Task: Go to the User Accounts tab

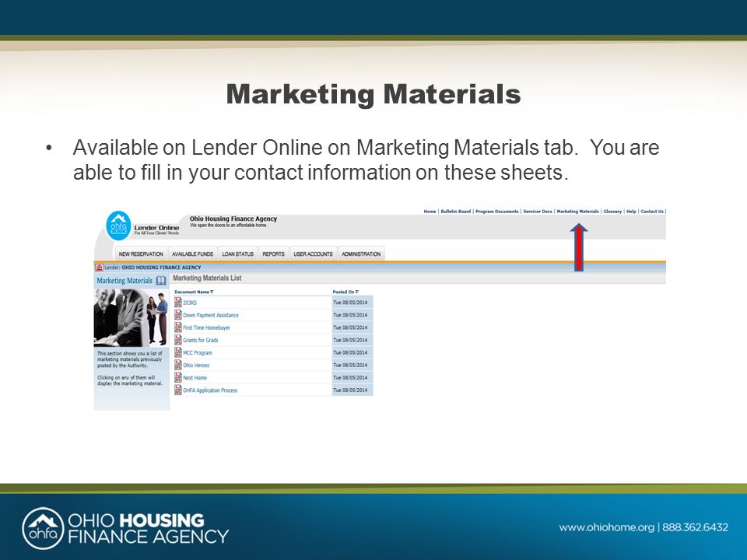Action: click(x=313, y=254)
